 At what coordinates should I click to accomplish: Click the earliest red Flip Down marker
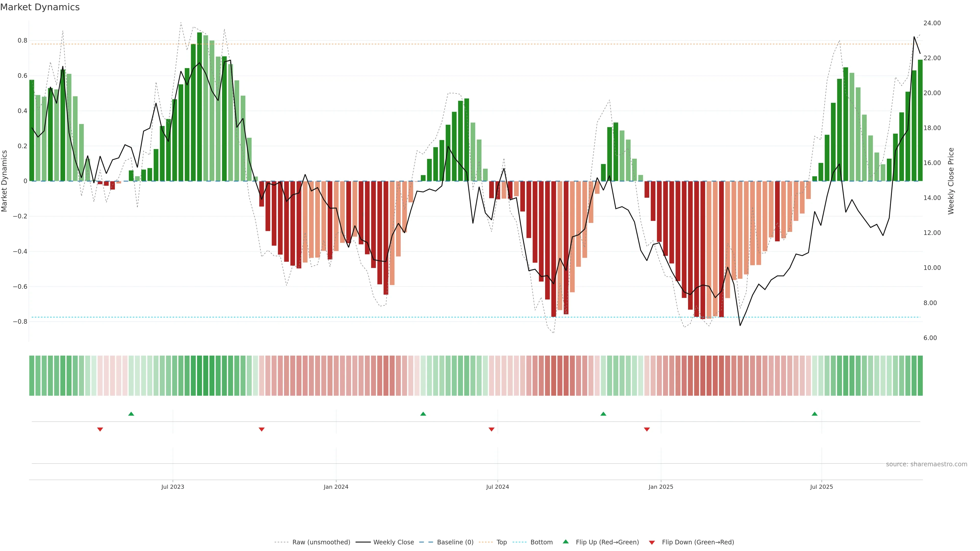100,429
